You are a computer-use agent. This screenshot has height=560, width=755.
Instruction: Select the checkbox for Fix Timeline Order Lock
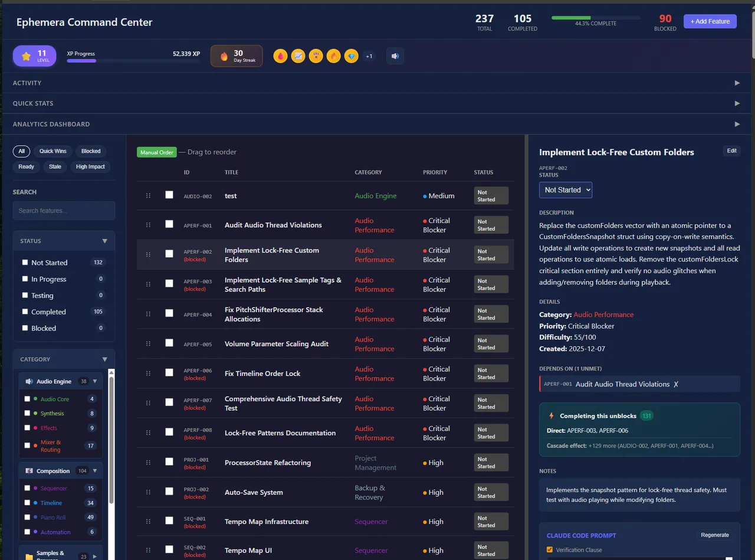[x=169, y=372]
